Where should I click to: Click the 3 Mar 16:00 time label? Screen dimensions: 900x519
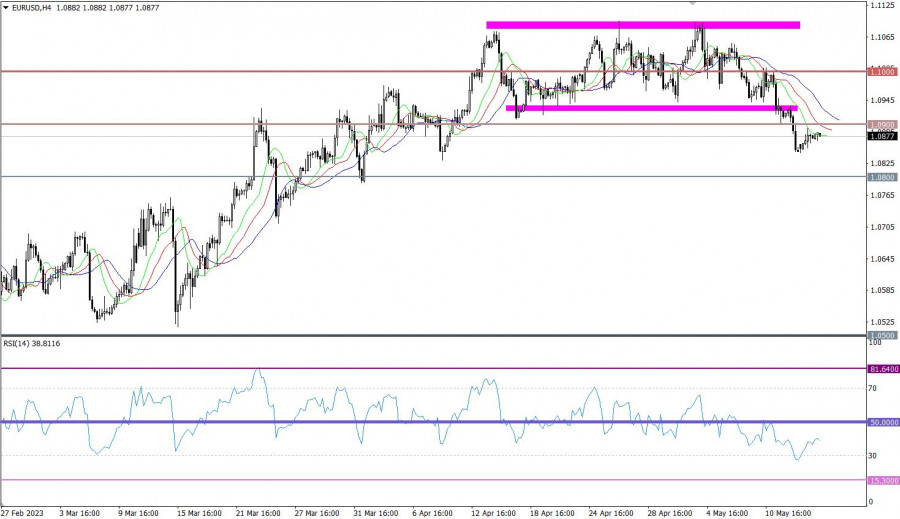coord(79,513)
